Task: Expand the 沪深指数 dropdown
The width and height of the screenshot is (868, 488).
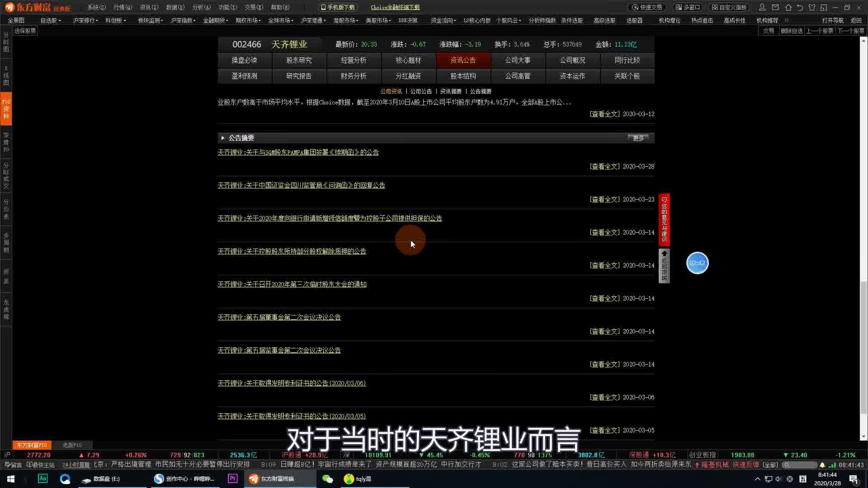Action: point(183,20)
